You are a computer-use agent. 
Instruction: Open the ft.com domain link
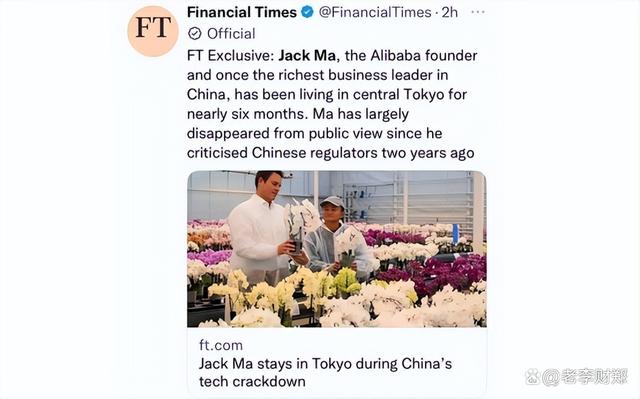pos(221,345)
